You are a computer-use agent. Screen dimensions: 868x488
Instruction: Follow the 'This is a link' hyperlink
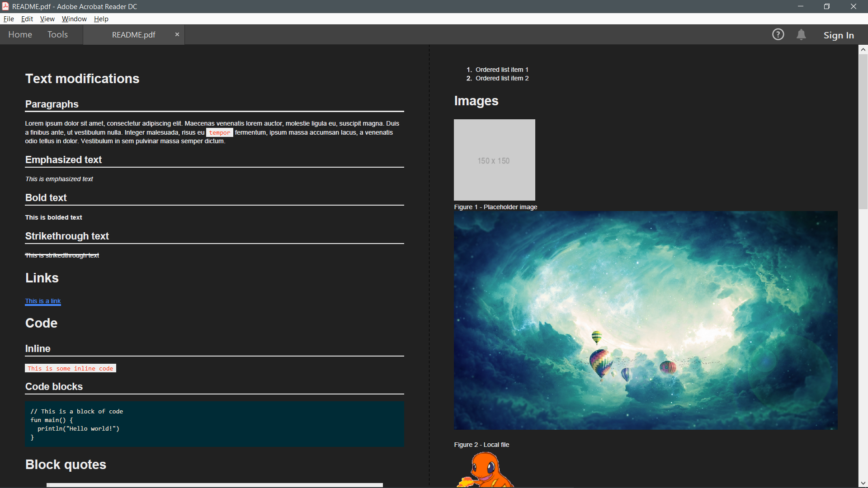[43, 301]
